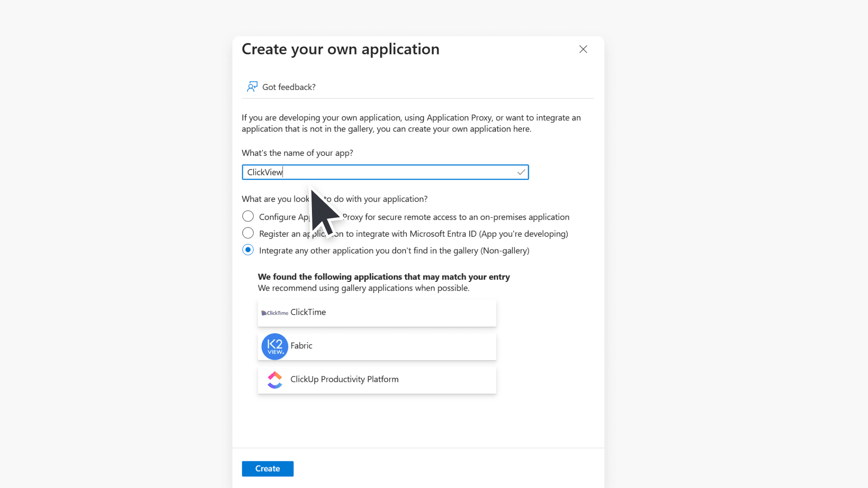Click the Got feedback link
Viewport: 868px width, 488px height.
pyautogui.click(x=288, y=87)
